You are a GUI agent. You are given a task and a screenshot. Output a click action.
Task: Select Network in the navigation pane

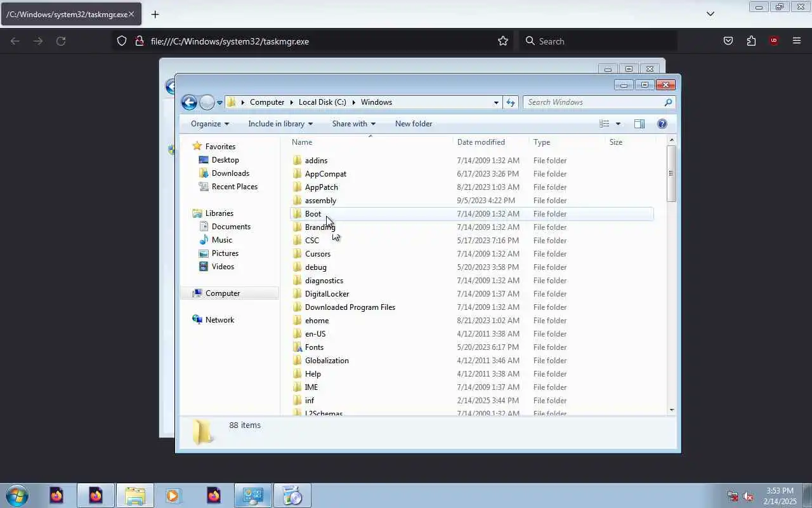pos(219,320)
